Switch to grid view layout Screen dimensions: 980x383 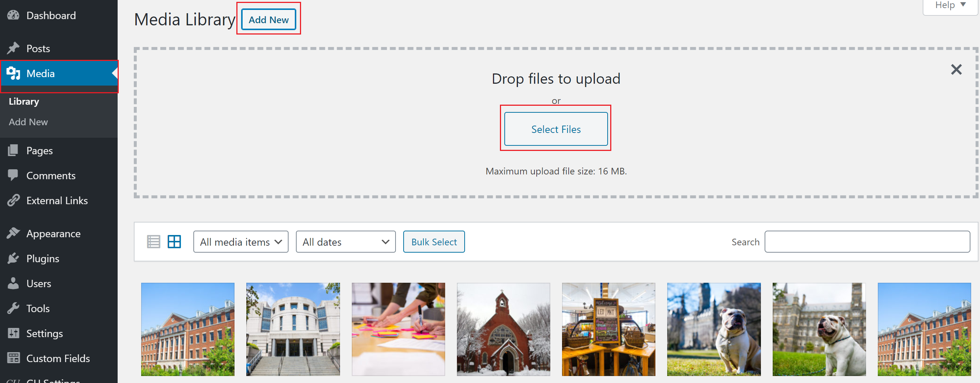click(x=174, y=242)
